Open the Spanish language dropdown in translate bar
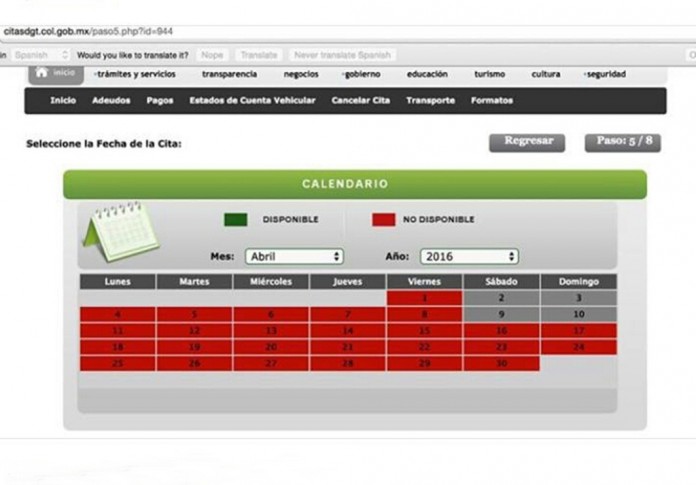This screenshot has width=696, height=485. pyautogui.click(x=41, y=55)
